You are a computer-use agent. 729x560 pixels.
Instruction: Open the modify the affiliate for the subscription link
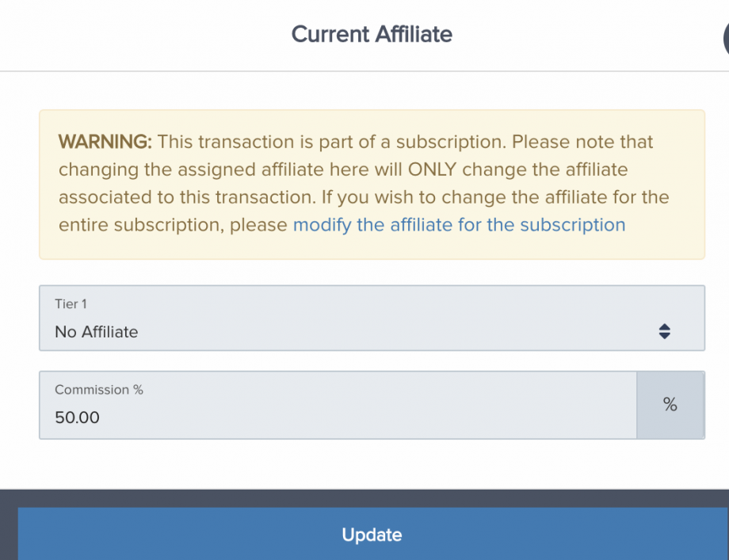(459, 225)
